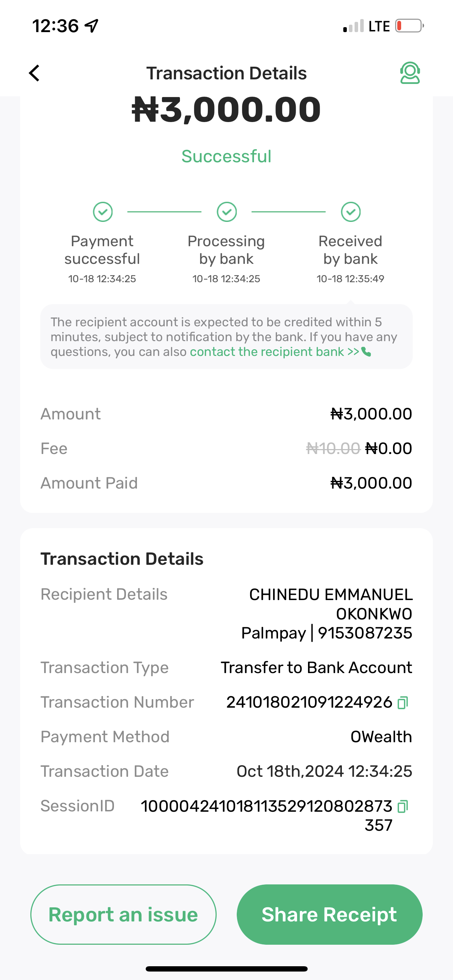Image resolution: width=453 pixels, height=980 pixels.
Task: Tap the phone icon beside contact link
Action: 366,352
